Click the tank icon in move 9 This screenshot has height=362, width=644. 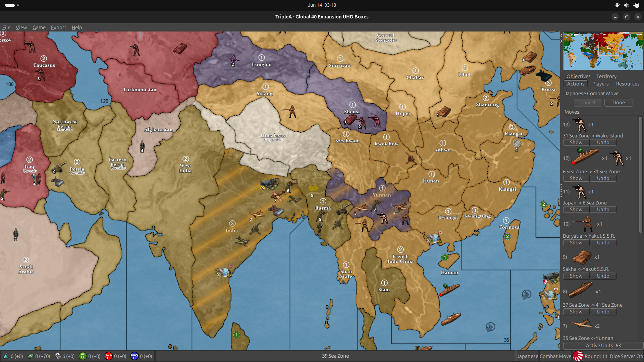582,257
